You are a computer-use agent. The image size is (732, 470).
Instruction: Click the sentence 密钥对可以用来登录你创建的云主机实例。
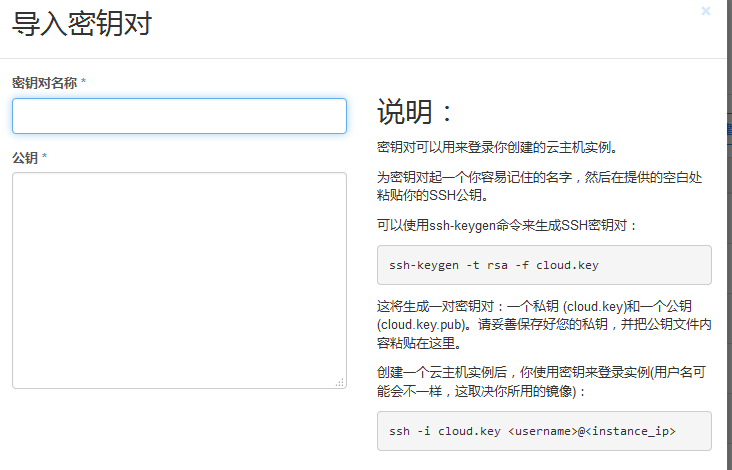click(498, 147)
